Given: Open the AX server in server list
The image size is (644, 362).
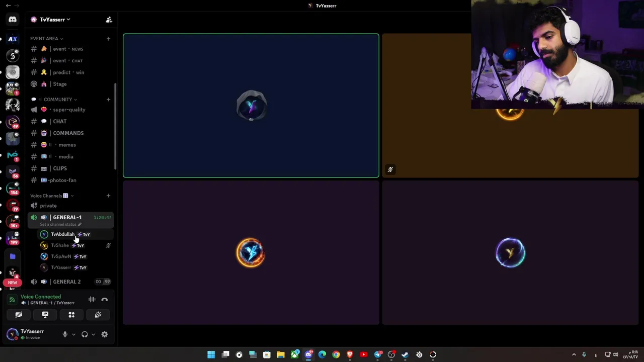Looking at the screenshot, I should pos(13,39).
